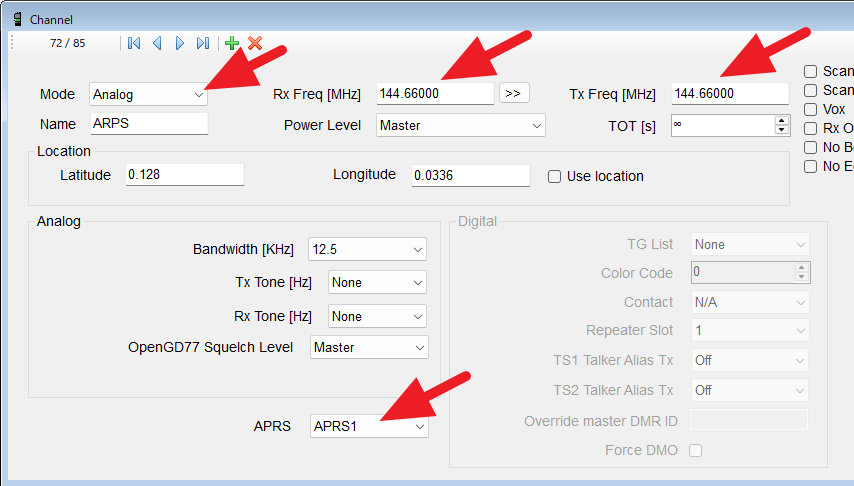Open the OpenGD77 Squelch Level dropdown
The width and height of the screenshot is (854, 486).
pos(368,347)
